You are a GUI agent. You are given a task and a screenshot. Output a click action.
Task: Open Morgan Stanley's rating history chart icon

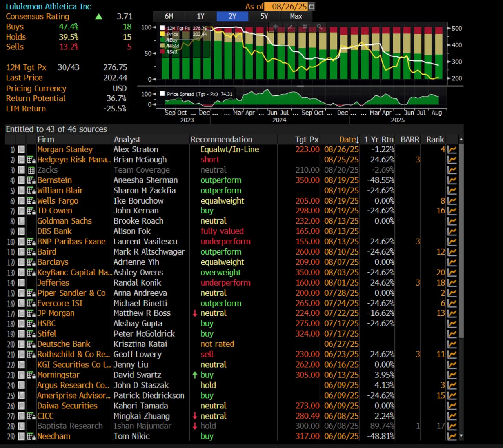point(452,149)
